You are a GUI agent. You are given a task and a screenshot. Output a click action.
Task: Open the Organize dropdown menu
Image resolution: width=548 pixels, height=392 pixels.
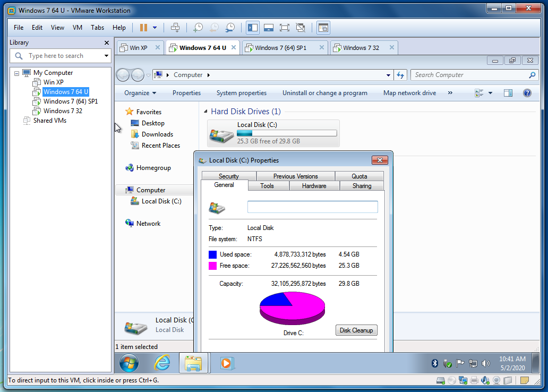tap(140, 93)
